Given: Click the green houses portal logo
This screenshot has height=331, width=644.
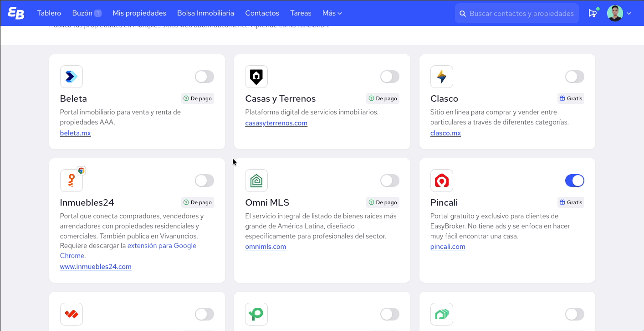Looking at the screenshot, I should pyautogui.click(x=442, y=314).
